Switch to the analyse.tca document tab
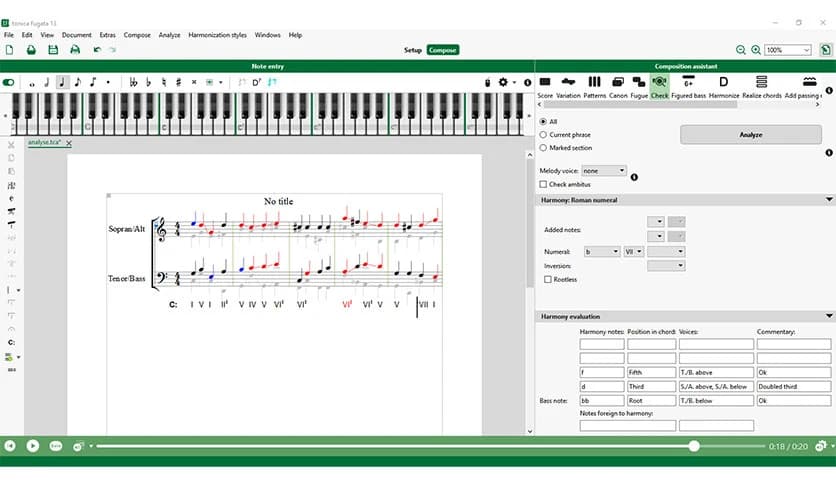The height and width of the screenshot is (484, 836). 45,143
